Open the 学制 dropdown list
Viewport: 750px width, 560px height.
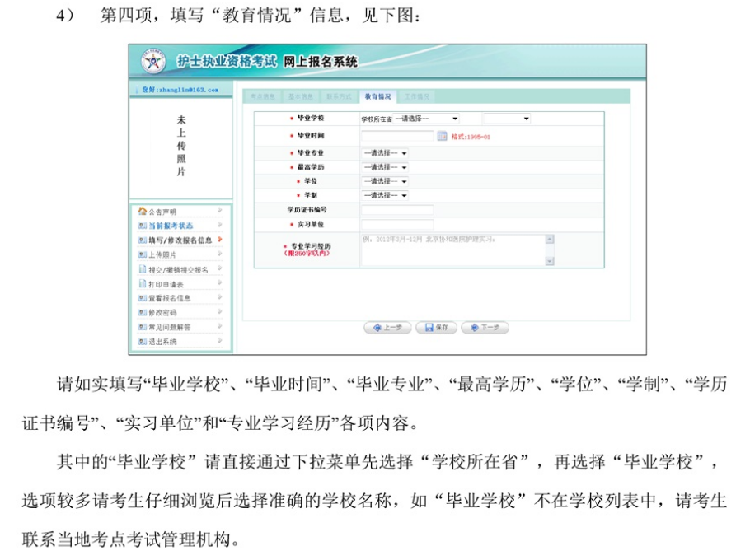click(385, 195)
